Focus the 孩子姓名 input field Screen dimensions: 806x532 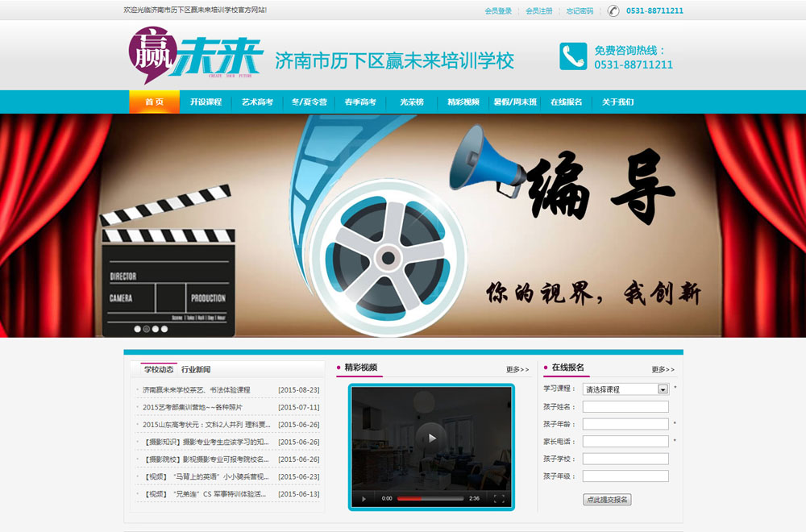[625, 407]
